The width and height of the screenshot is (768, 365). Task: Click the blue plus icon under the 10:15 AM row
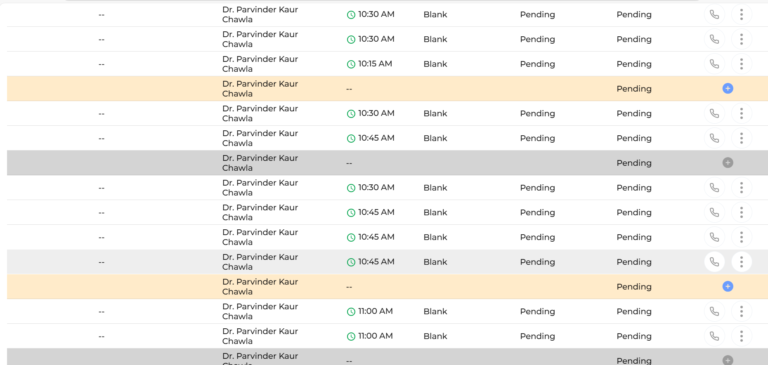coord(728,89)
